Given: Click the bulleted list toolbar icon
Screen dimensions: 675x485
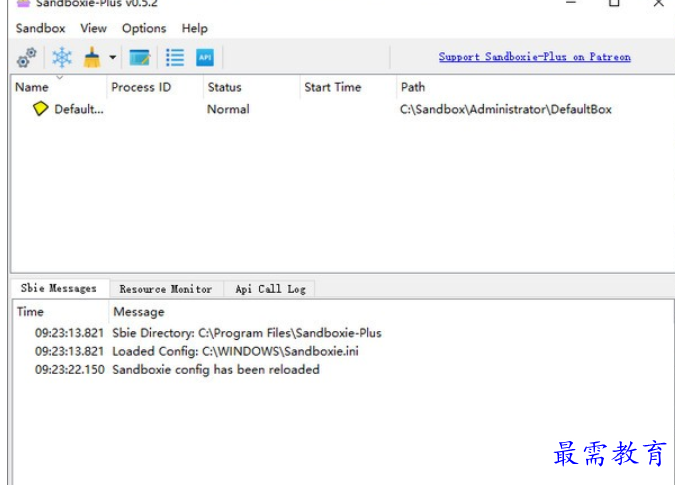Looking at the screenshot, I should pos(175,58).
